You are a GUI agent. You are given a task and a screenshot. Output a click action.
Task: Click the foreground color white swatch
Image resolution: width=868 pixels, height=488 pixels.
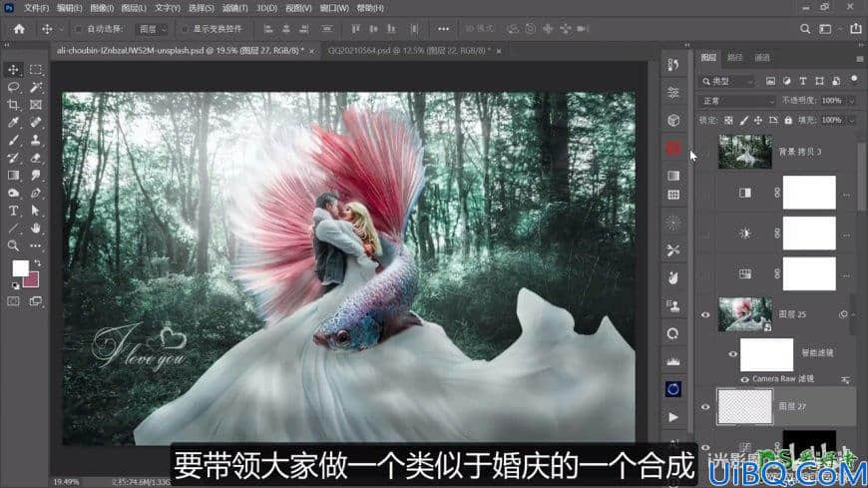pyautogui.click(x=19, y=267)
